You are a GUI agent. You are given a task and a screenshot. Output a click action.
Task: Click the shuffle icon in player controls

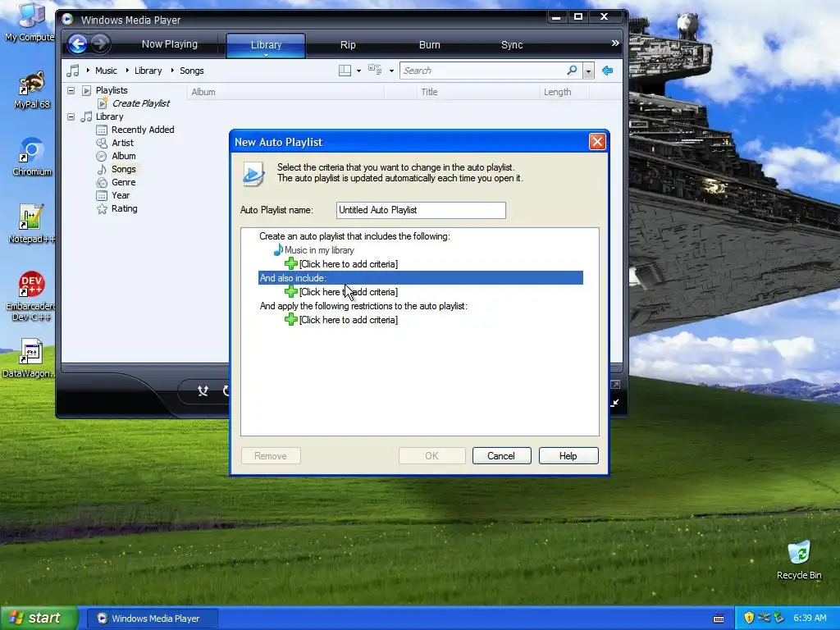coord(203,391)
